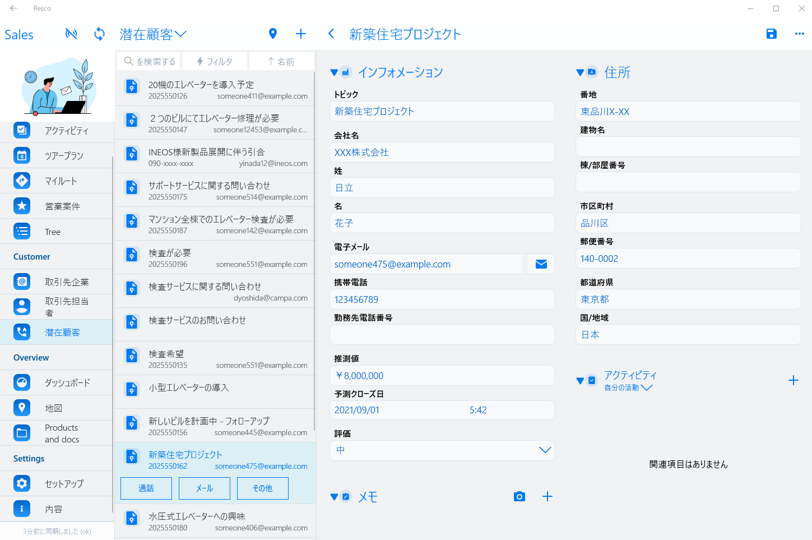Click the search field in the list
The image size is (812, 540).
point(150,62)
